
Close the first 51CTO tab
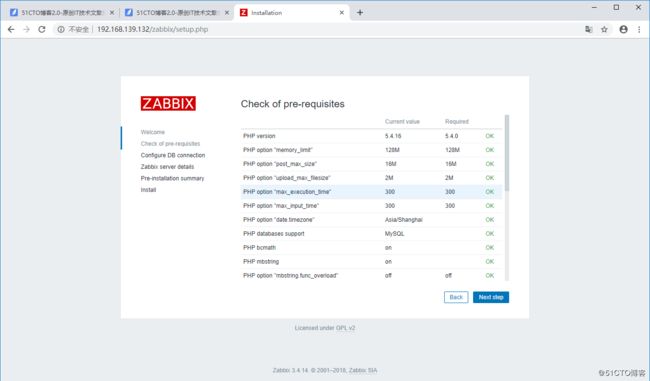[x=112, y=13]
